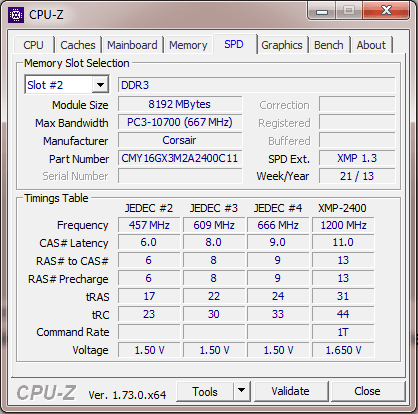Click the part number CMY16GX3M2A2400C11
Viewport: 418px width, 414px height.
[x=180, y=158]
